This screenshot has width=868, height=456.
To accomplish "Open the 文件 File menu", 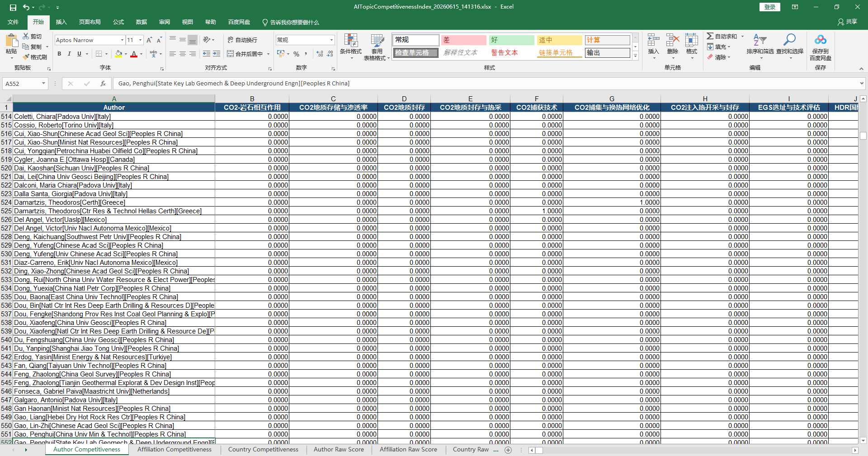I will [13, 22].
